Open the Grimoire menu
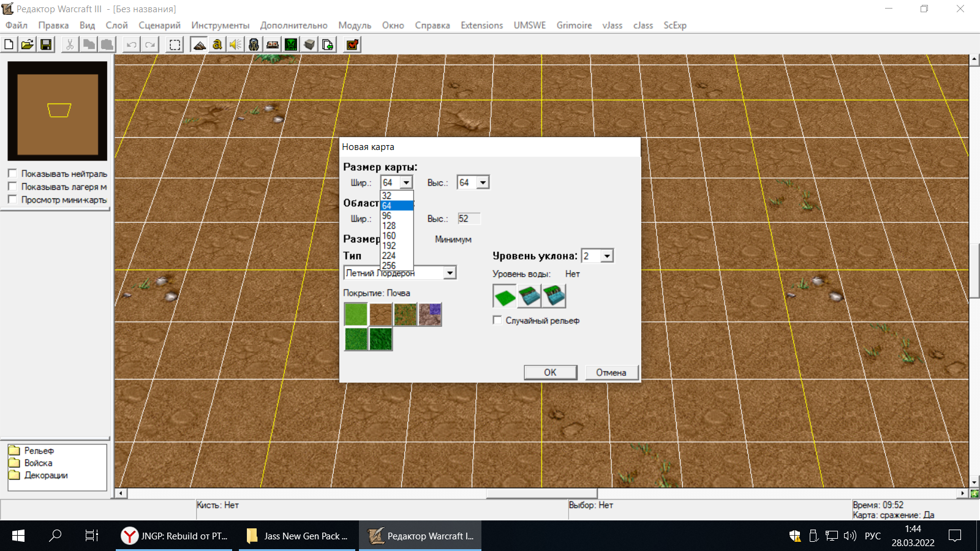980x551 pixels. 574,25
